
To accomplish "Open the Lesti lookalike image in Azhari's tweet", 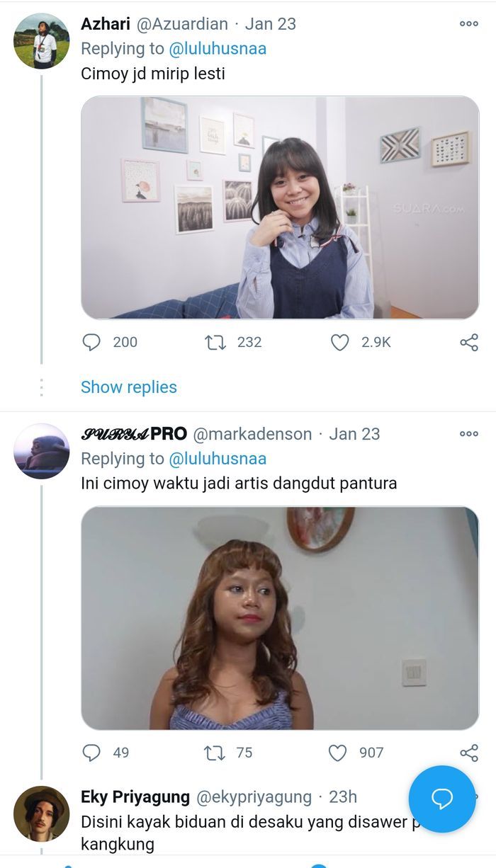I will [x=280, y=209].
